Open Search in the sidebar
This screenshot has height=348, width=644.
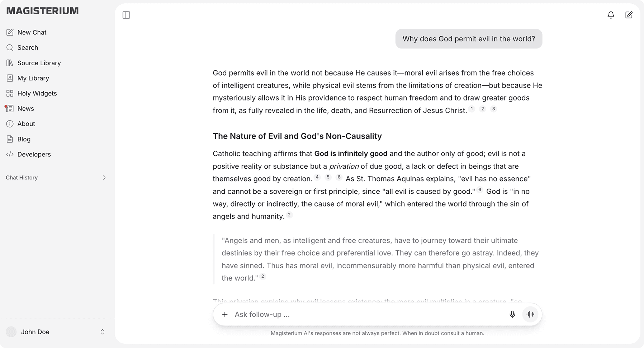tap(28, 47)
